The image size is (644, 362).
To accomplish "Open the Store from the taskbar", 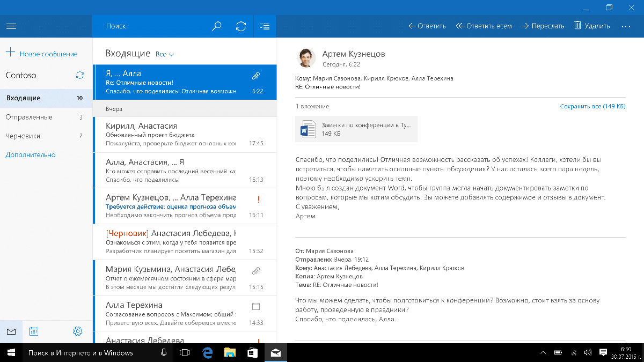I will coord(252,352).
